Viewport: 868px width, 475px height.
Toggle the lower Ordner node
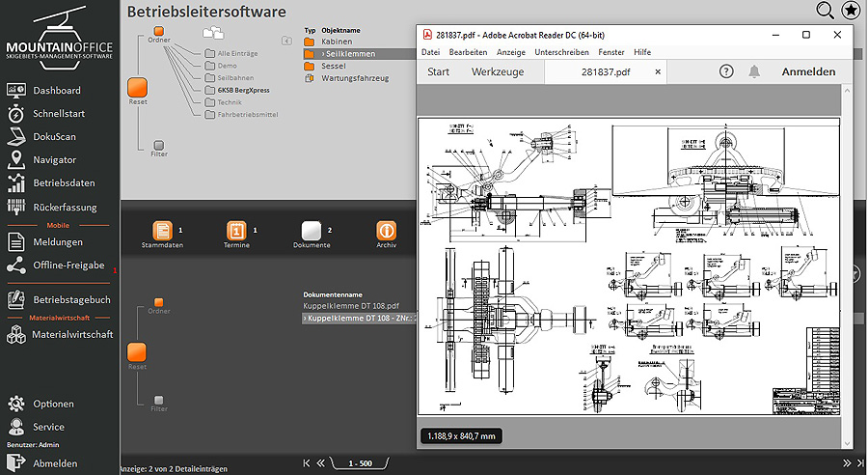pos(159,302)
